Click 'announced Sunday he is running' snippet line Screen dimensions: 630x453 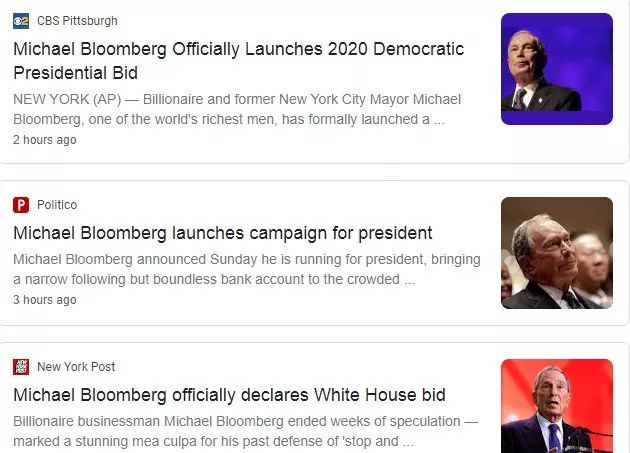click(246, 259)
